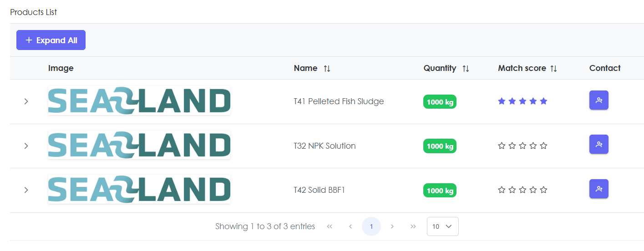Go to the first page of entries
The height and width of the screenshot is (251, 644).
pos(330,226)
